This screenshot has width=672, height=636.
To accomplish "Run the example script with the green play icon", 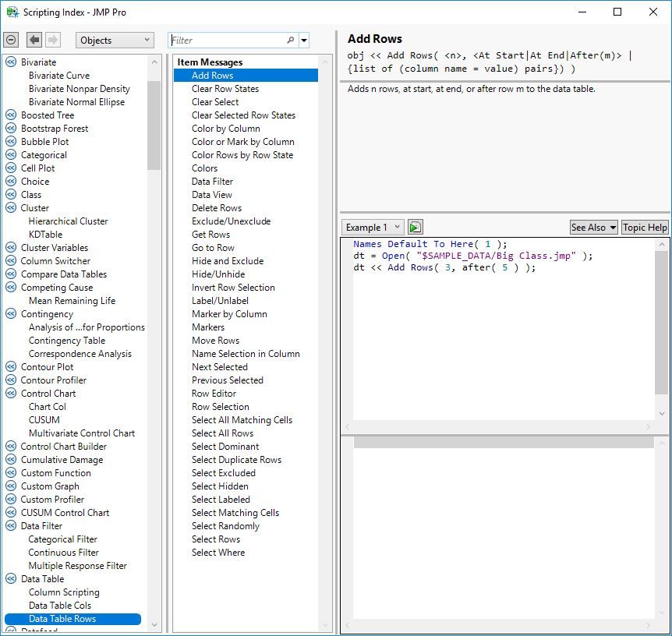I will [415, 228].
